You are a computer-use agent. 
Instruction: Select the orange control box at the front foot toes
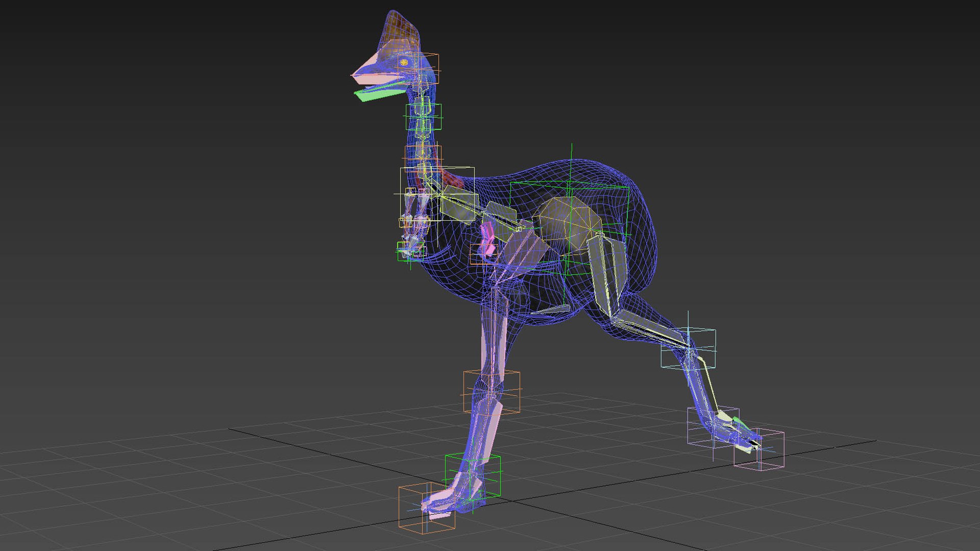click(x=427, y=509)
